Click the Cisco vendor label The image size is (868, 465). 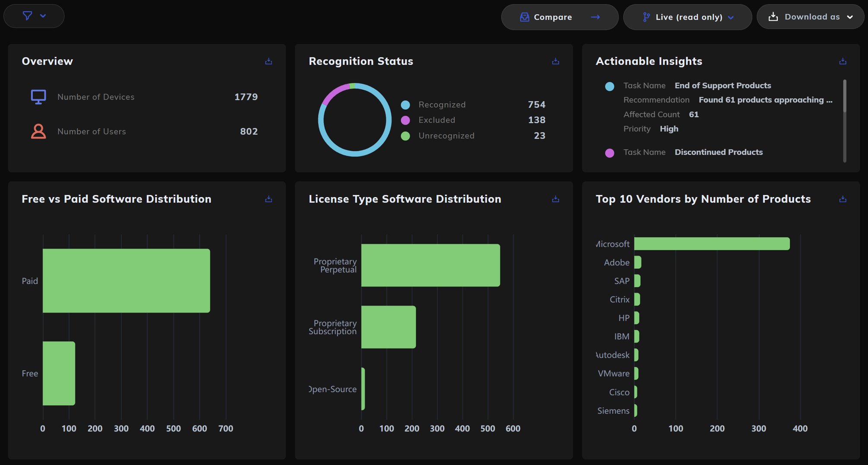(x=619, y=392)
